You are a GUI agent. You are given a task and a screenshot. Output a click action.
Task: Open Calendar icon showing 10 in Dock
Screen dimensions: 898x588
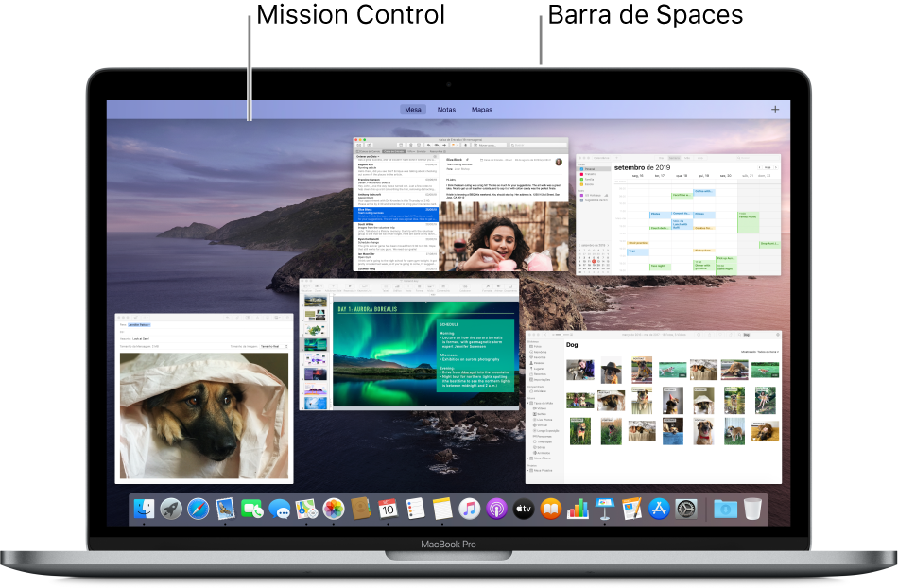[x=388, y=509]
